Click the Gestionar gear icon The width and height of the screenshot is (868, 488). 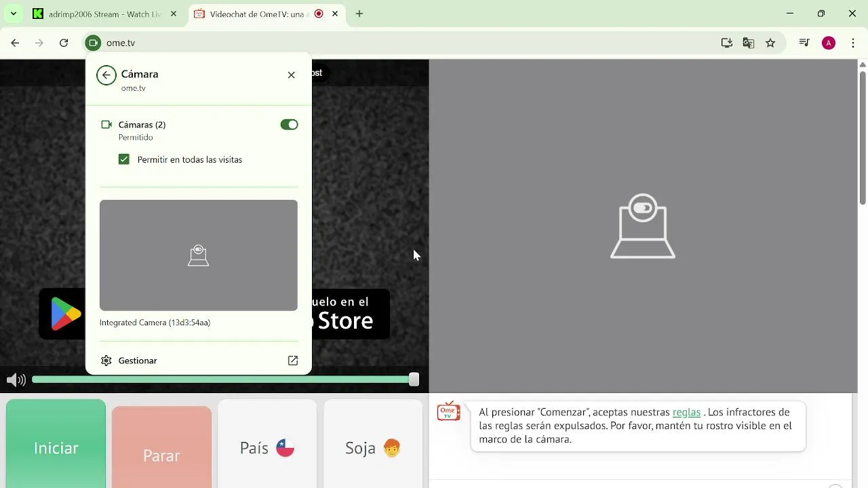[x=106, y=361]
